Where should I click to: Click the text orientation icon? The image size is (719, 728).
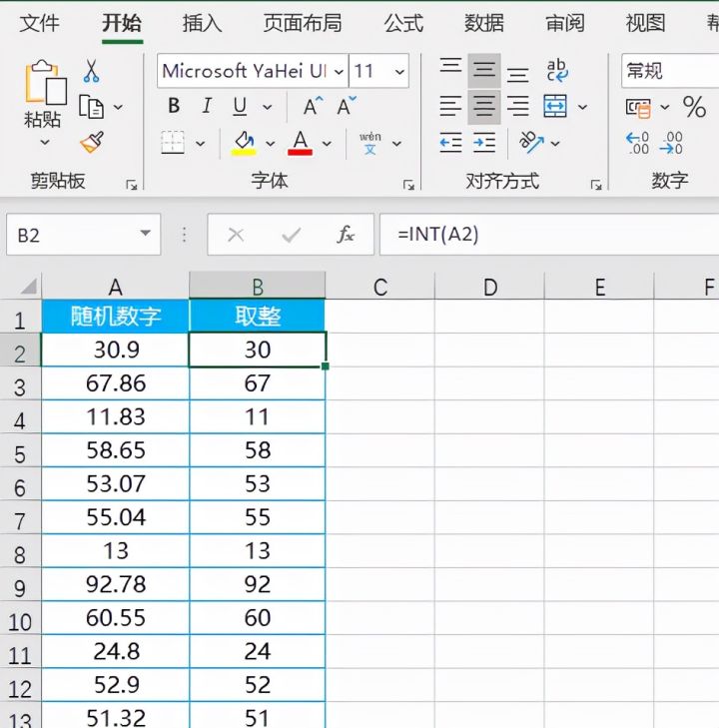531,142
